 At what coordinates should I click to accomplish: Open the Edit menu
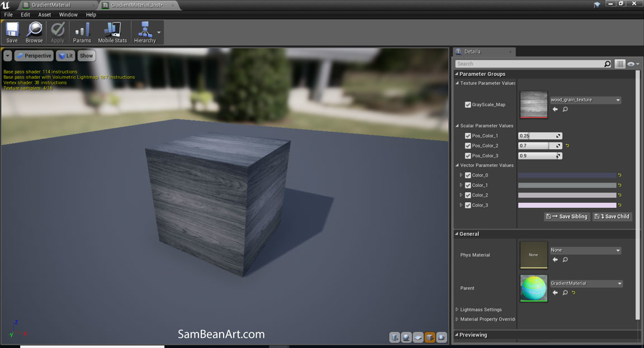coord(26,15)
